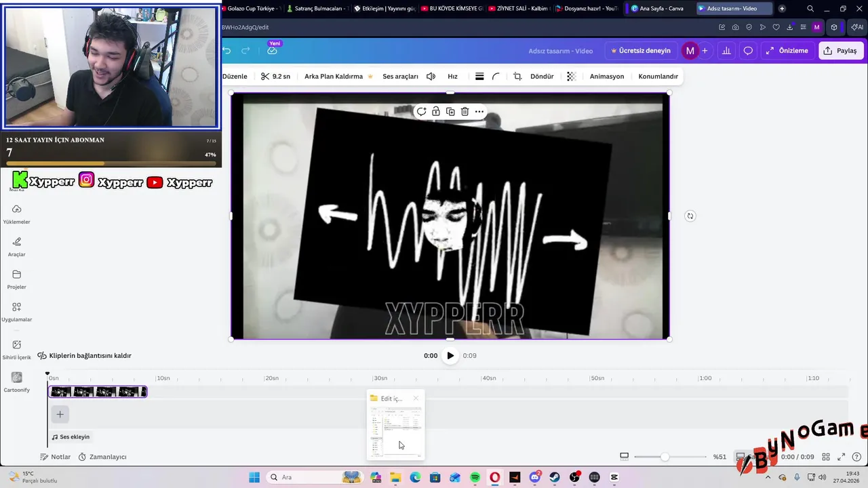The image size is (868, 488).
Task: Click Kliplerin bağlantısını kaldır
Action: 84,356
